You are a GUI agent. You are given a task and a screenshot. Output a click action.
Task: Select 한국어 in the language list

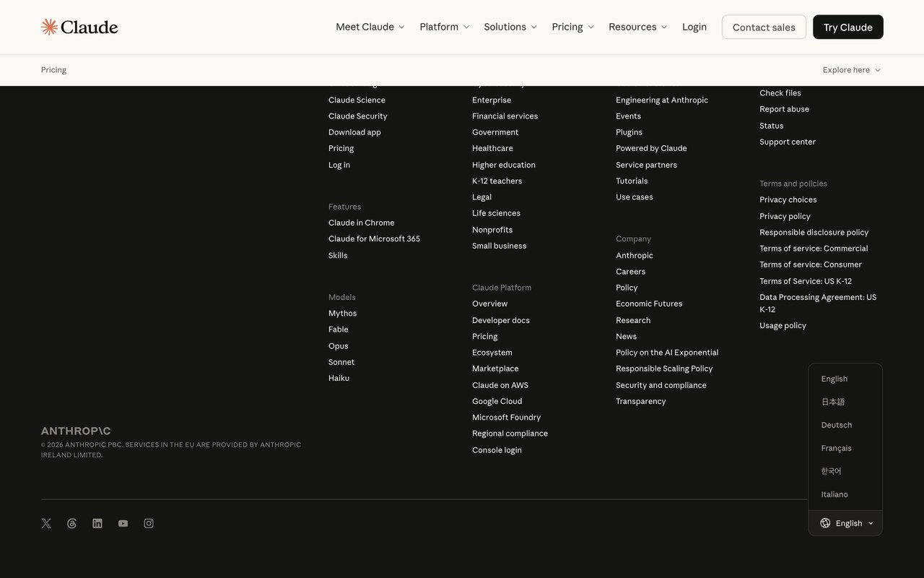(x=832, y=471)
